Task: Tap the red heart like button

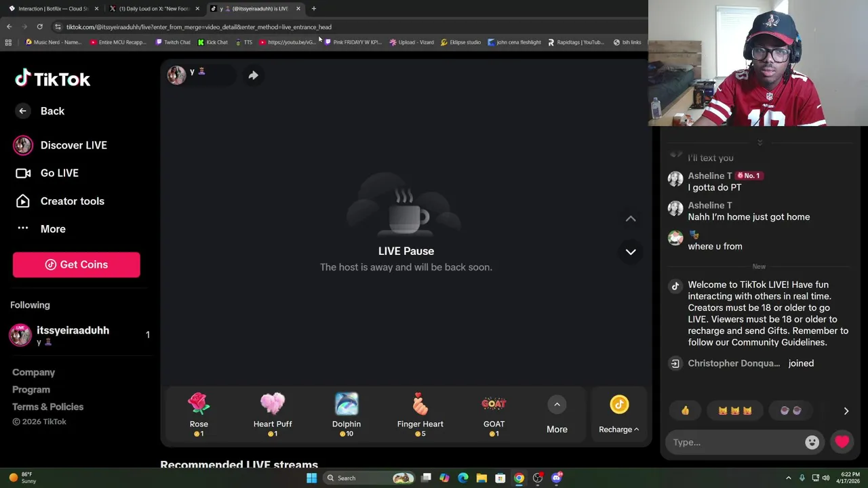Action: pos(842,442)
